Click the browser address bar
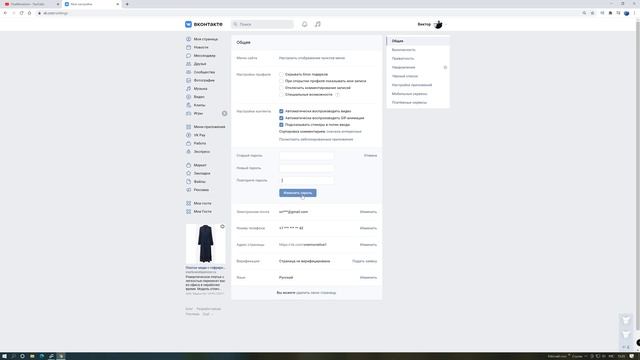The height and width of the screenshot is (360, 640). click(x=306, y=13)
